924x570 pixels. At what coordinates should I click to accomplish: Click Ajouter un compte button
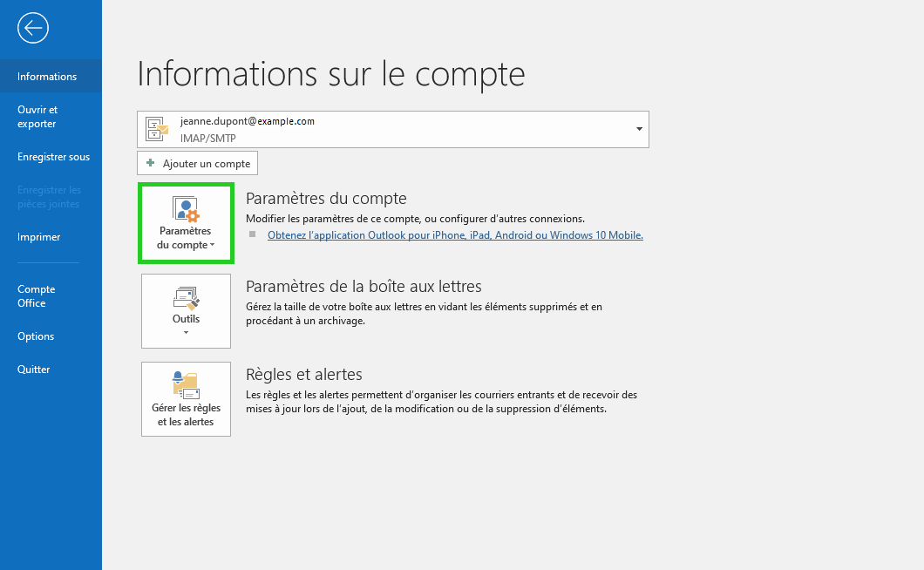pyautogui.click(x=197, y=163)
